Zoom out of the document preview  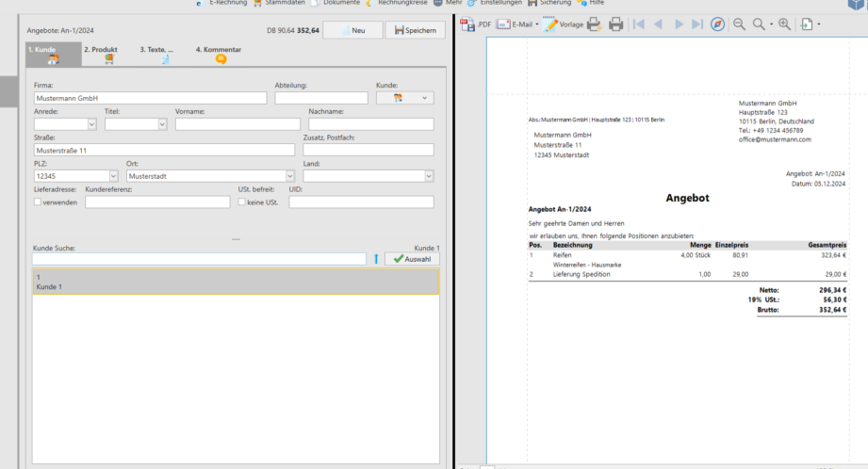(x=739, y=24)
